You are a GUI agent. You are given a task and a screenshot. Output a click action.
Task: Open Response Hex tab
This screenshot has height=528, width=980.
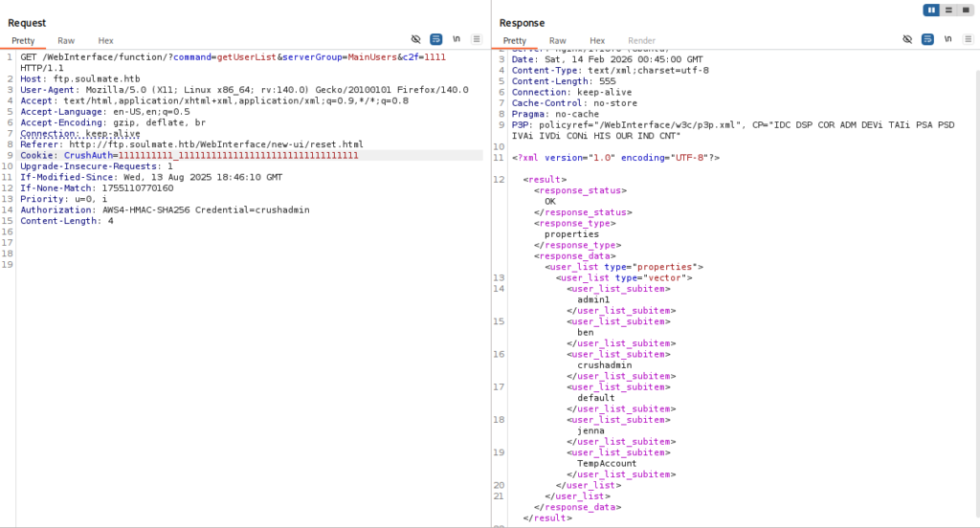[596, 41]
